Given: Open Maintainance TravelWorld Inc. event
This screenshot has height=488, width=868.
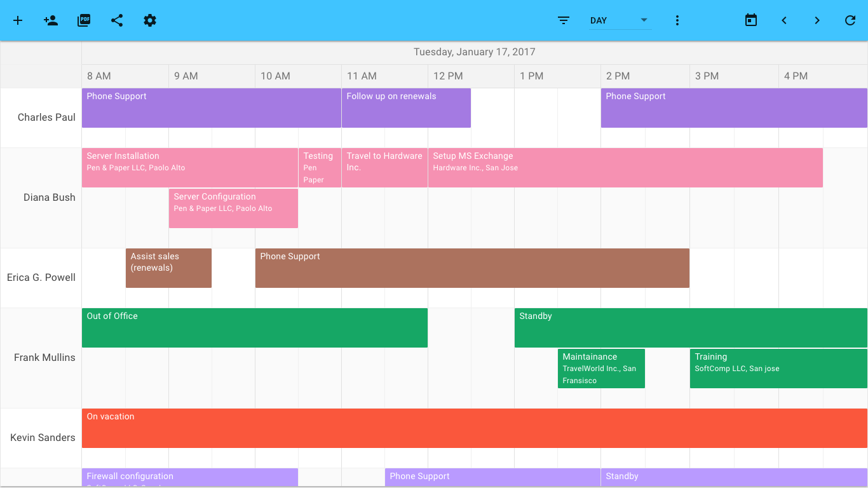Looking at the screenshot, I should [x=601, y=369].
